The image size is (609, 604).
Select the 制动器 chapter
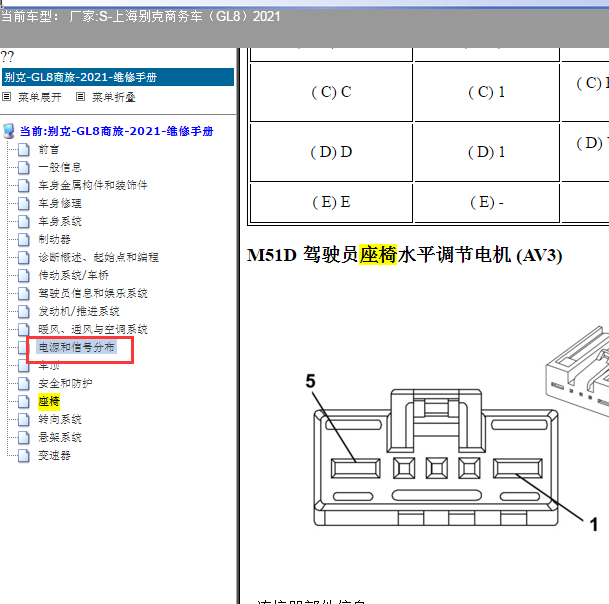coord(54,239)
